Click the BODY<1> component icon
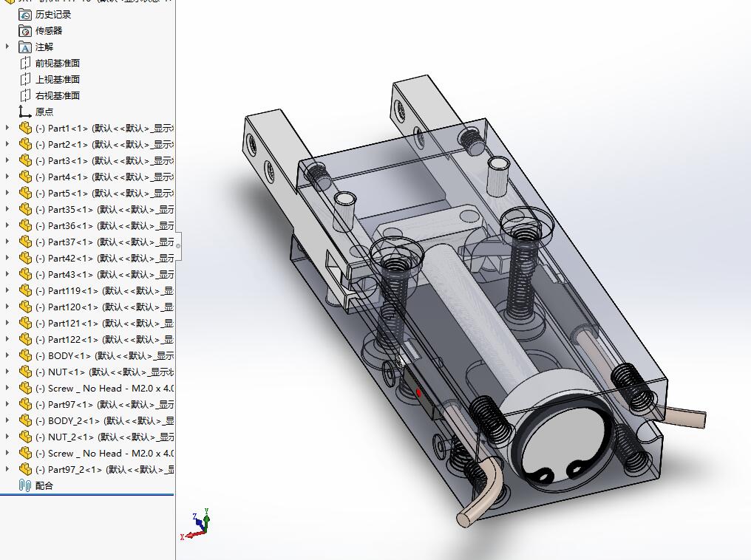The height and width of the screenshot is (560, 751). 25,356
